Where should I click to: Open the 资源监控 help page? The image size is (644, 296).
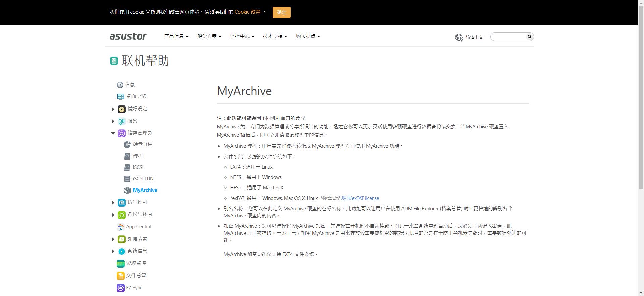pyautogui.click(x=136, y=263)
